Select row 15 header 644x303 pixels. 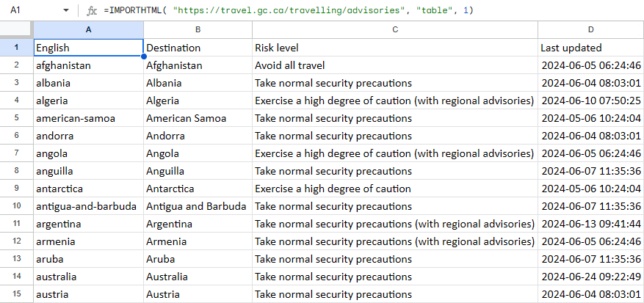pos(16,294)
